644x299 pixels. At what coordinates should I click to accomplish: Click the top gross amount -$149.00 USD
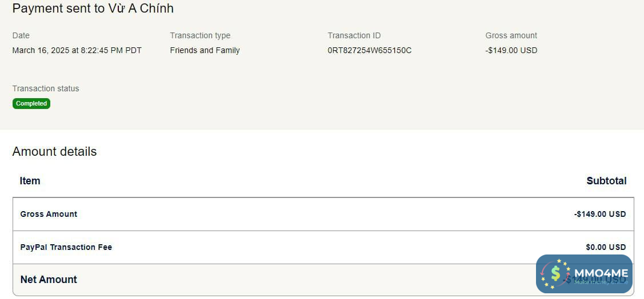click(511, 50)
